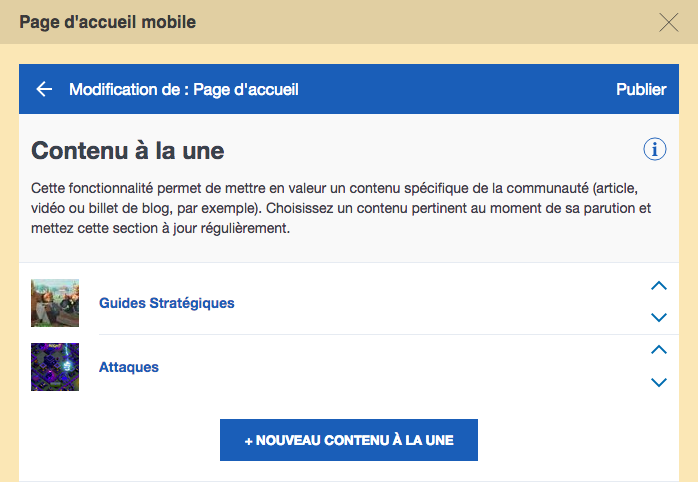Click empty space in the Attaques row

[x=401, y=367]
